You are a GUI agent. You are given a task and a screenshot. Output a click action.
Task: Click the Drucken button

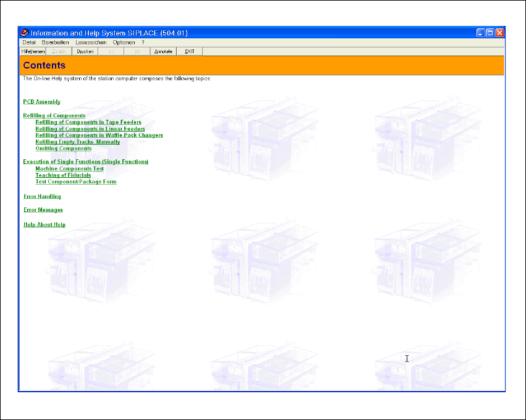[x=85, y=51]
